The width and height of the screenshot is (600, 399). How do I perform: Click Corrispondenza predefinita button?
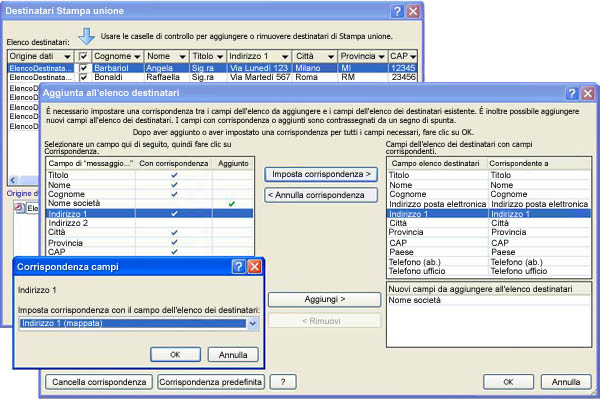tap(210, 382)
